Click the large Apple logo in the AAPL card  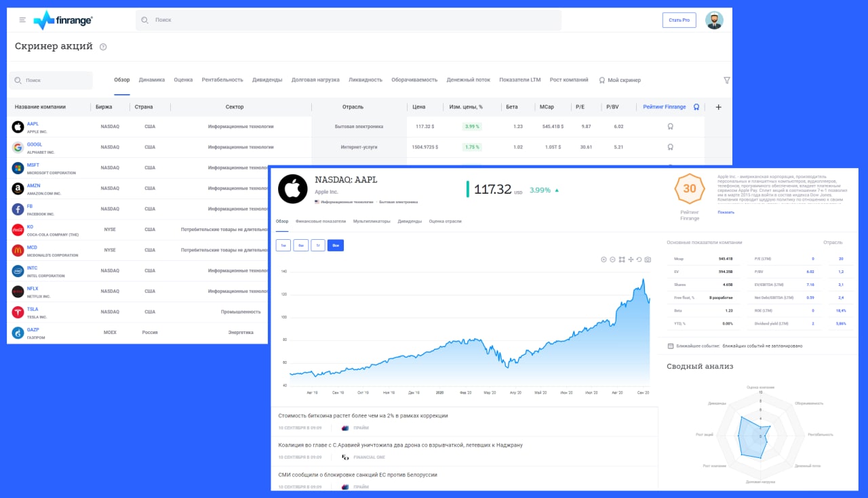tap(293, 188)
